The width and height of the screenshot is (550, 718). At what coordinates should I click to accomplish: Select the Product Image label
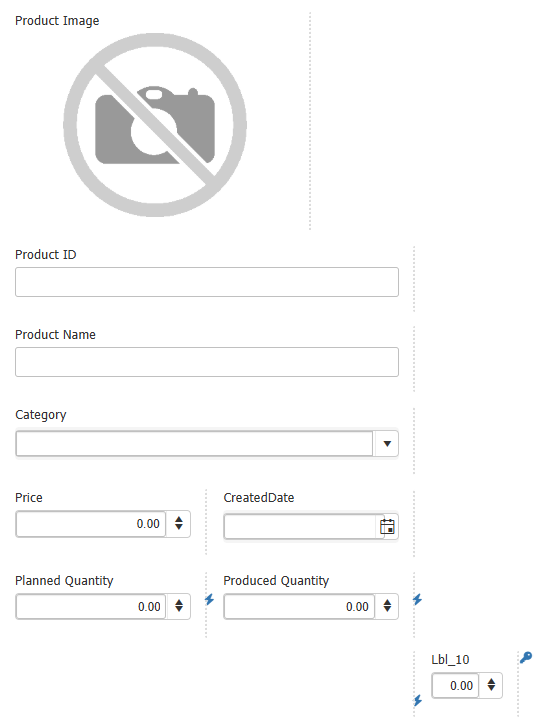click(x=57, y=21)
